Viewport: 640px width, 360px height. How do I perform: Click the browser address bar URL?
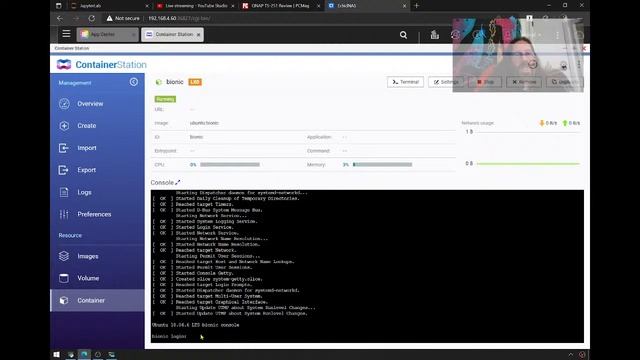179,18
